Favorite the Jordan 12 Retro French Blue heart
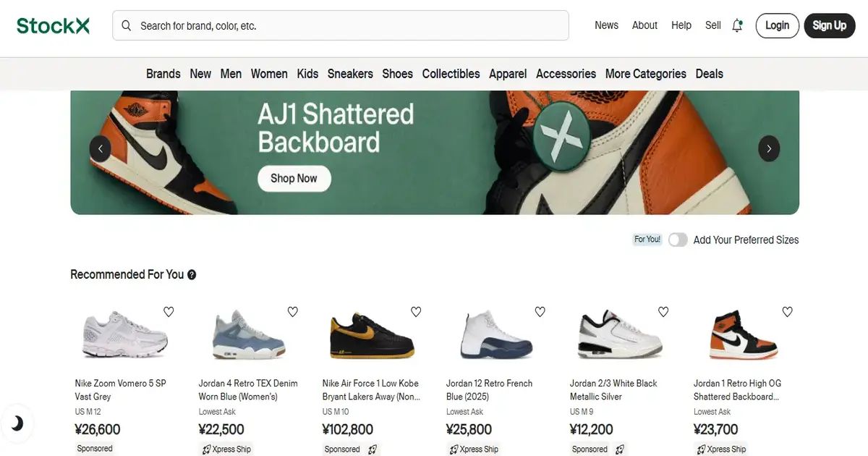This screenshot has width=868, height=456. pos(540,312)
